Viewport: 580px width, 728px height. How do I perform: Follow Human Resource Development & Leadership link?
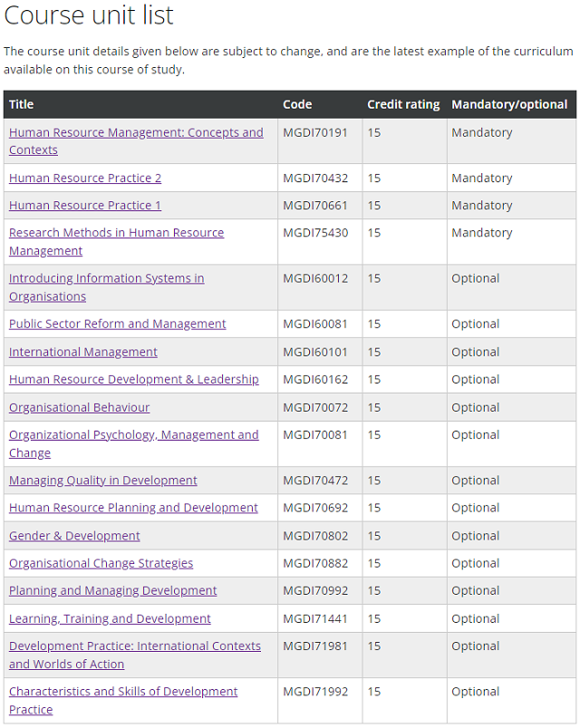133,379
